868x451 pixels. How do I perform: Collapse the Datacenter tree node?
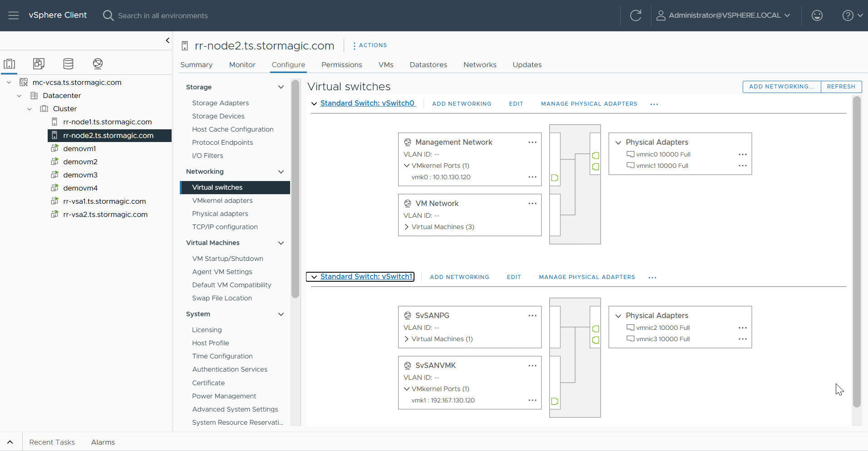pos(19,96)
